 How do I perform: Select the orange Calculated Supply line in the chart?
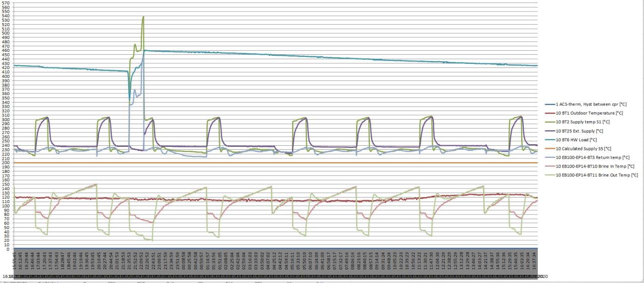tap(276, 163)
